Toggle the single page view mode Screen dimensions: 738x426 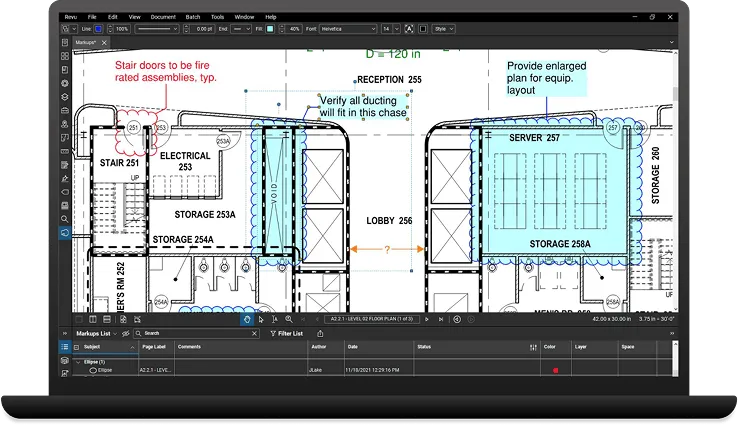click(79, 319)
